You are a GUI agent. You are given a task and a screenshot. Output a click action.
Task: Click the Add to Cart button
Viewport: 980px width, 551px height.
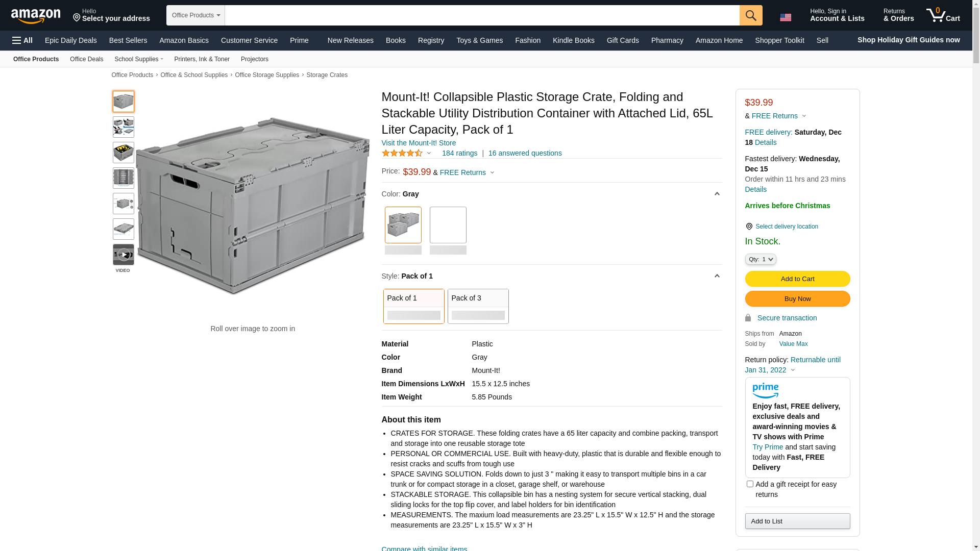tap(797, 279)
